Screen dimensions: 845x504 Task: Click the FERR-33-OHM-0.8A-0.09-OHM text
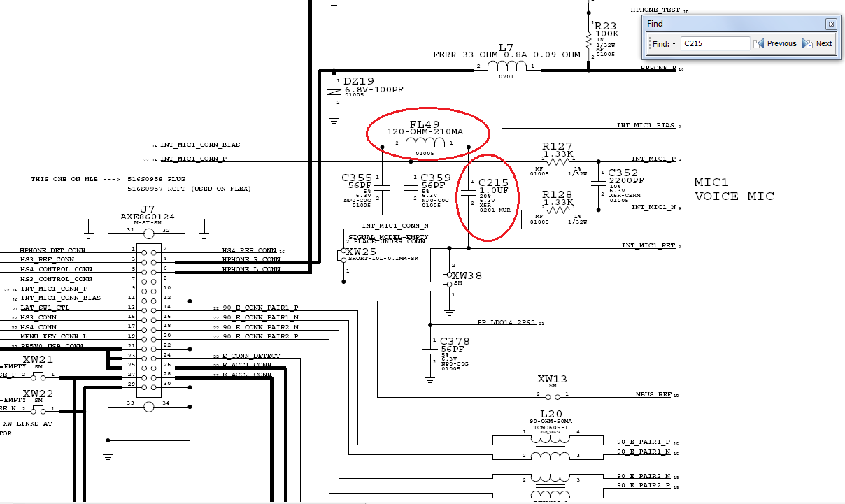(x=506, y=55)
